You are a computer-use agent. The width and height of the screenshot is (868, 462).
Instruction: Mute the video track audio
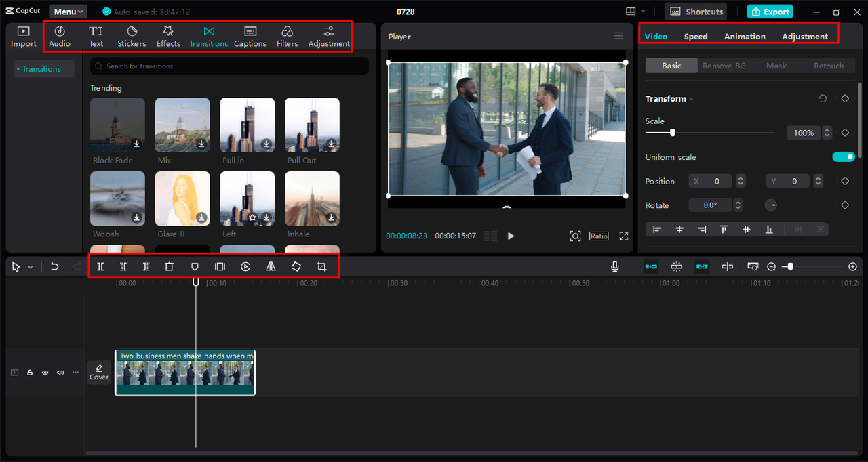(x=60, y=373)
